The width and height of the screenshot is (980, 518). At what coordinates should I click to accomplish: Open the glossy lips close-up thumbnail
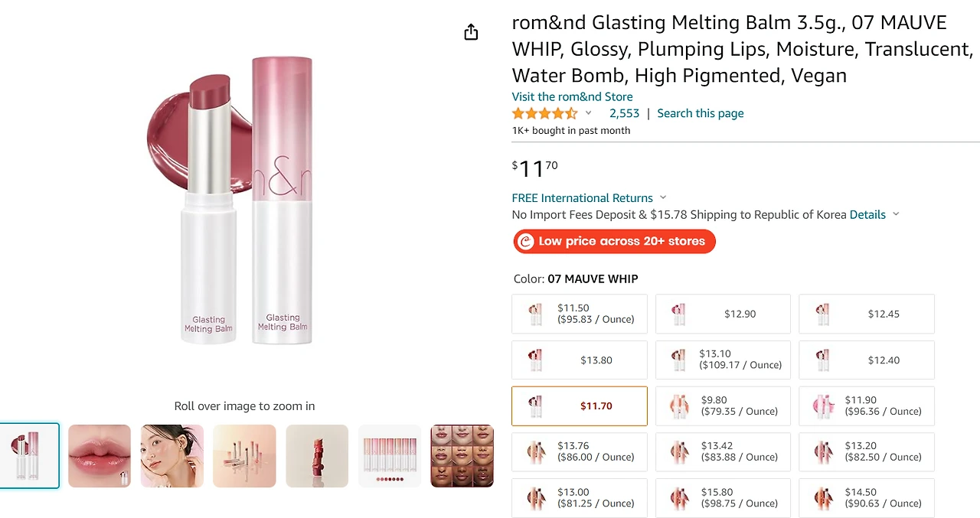tap(100, 456)
